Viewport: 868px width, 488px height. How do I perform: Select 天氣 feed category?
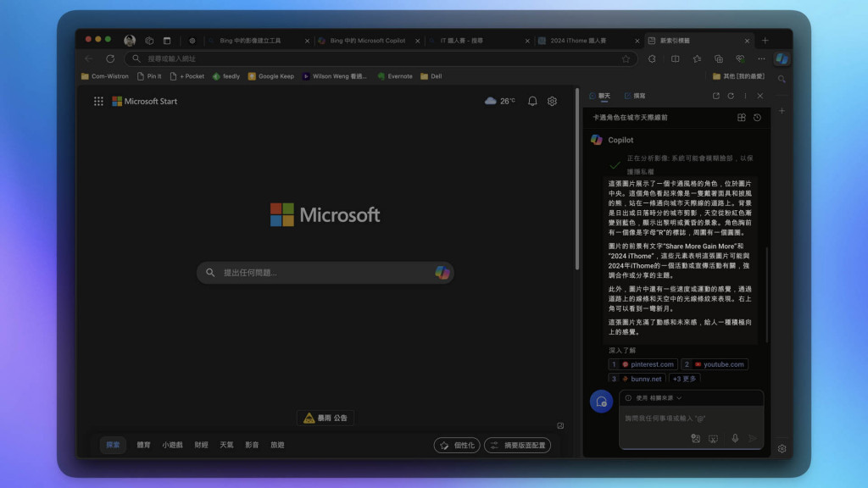coord(226,445)
